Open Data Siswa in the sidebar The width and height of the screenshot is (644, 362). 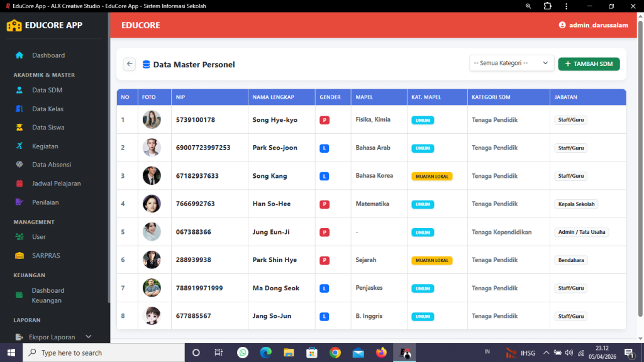[48, 127]
